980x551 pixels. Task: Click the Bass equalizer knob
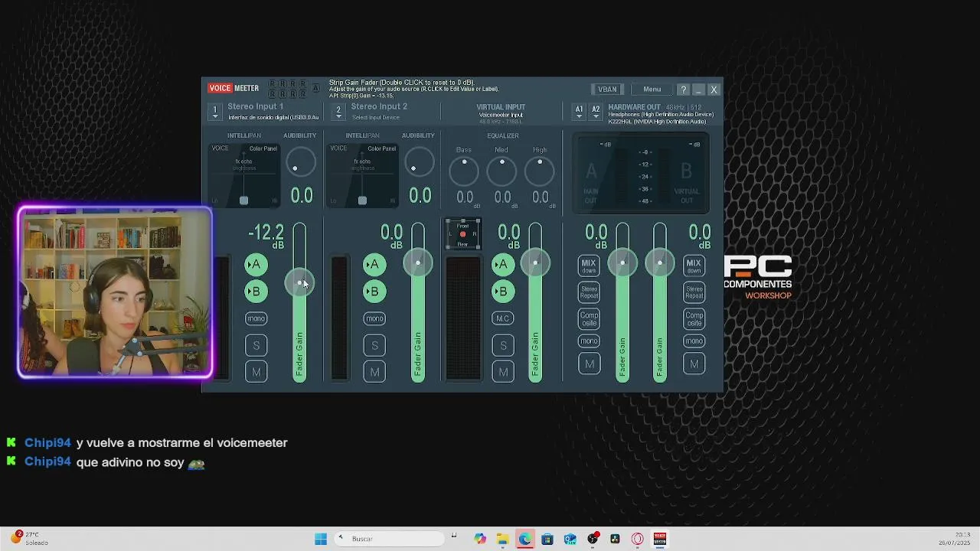coord(464,171)
